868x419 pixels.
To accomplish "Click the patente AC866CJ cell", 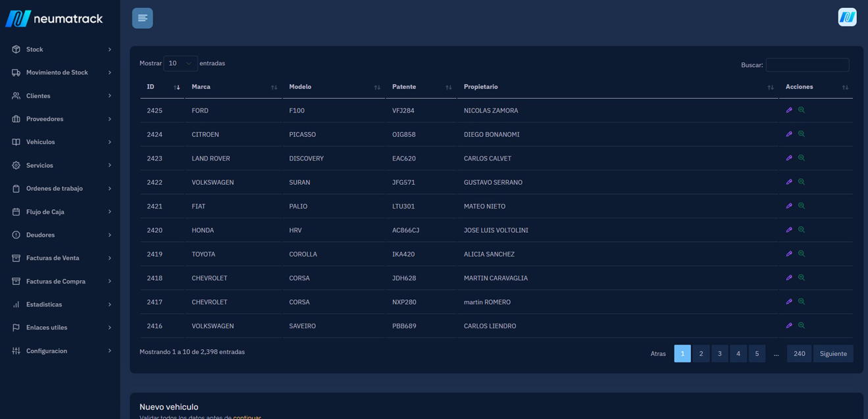I will 421,230.
